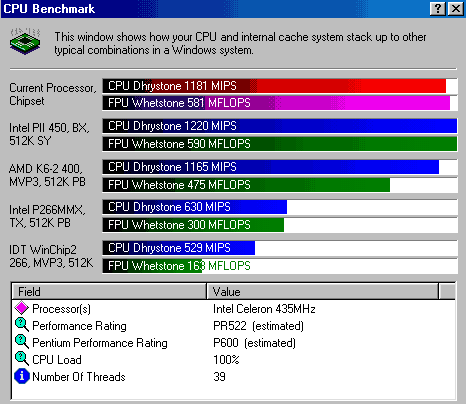This screenshot has width=466, height=404.
Task: Click the magnifier icon beside Pentium Performance Rating
Action: [x=22, y=342]
